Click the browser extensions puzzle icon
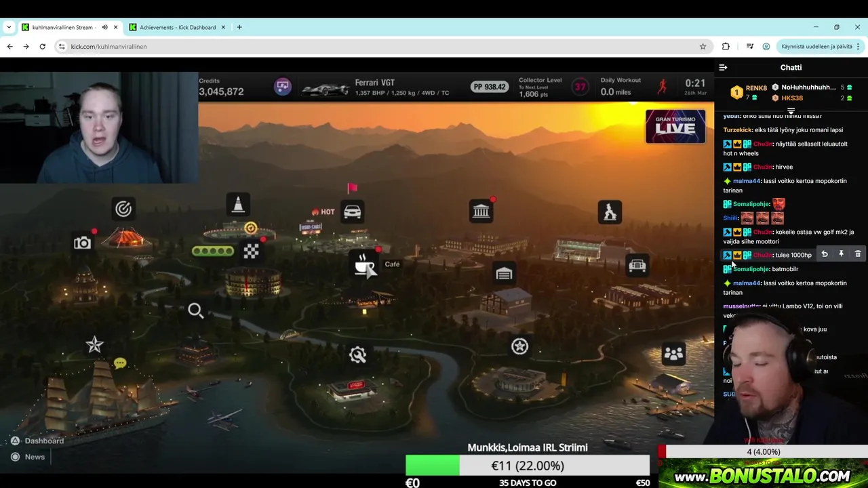 [726, 47]
